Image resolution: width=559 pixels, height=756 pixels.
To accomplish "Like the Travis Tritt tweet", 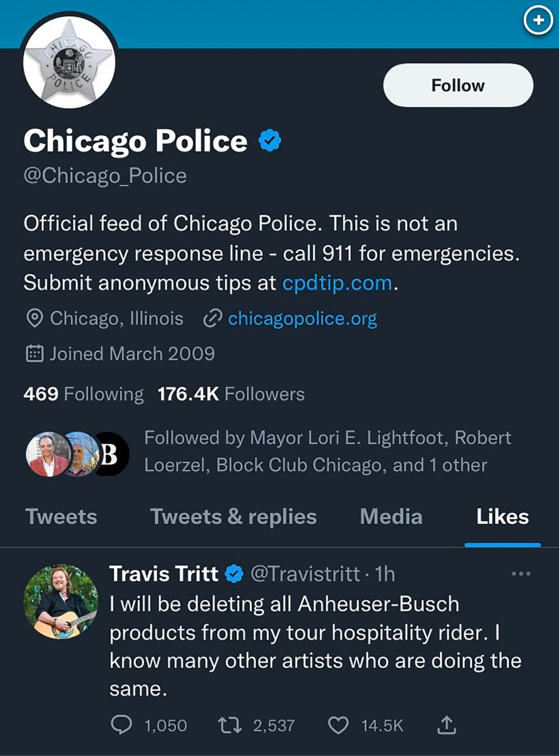I will [338, 725].
